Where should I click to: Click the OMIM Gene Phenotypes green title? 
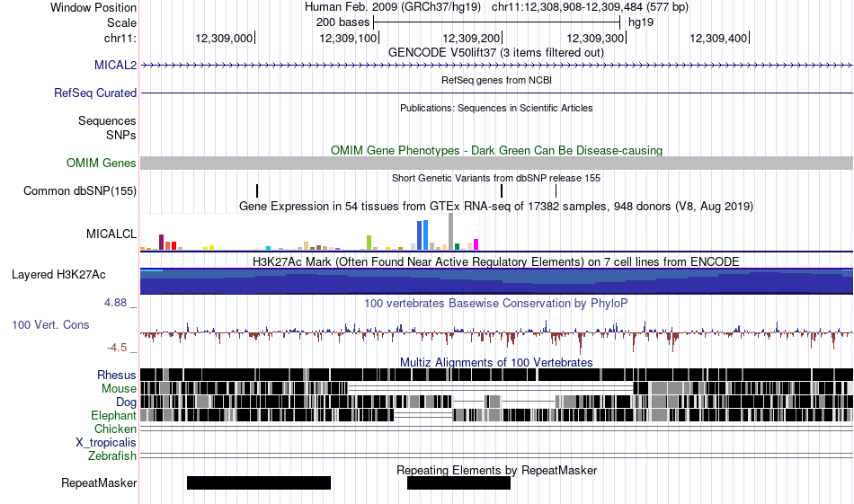(x=496, y=150)
